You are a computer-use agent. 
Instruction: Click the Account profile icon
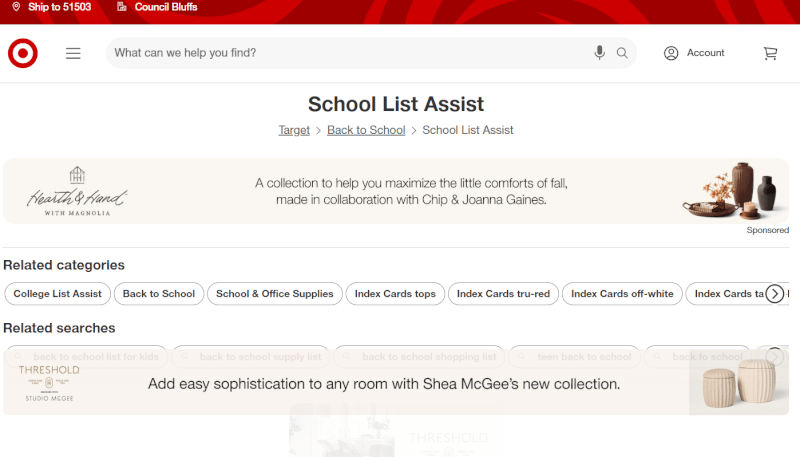(671, 53)
